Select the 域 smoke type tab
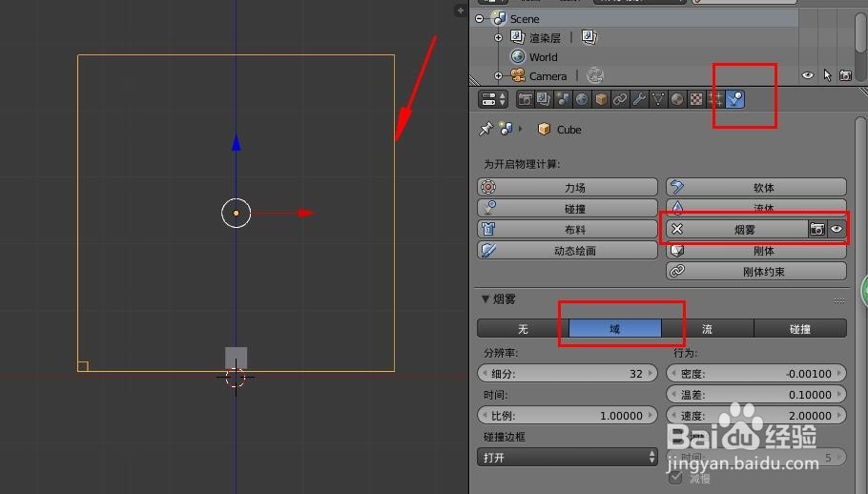Screen dimensions: 868x494 [615, 329]
